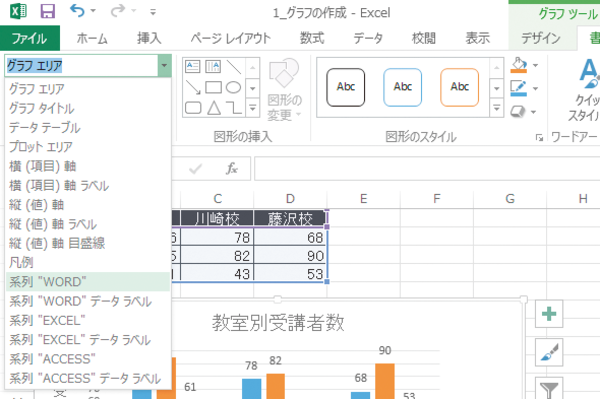Viewport: 600px width, 399px height.
Task: Launch the 図形のスタイル dialog launcher
Action: [x=539, y=138]
